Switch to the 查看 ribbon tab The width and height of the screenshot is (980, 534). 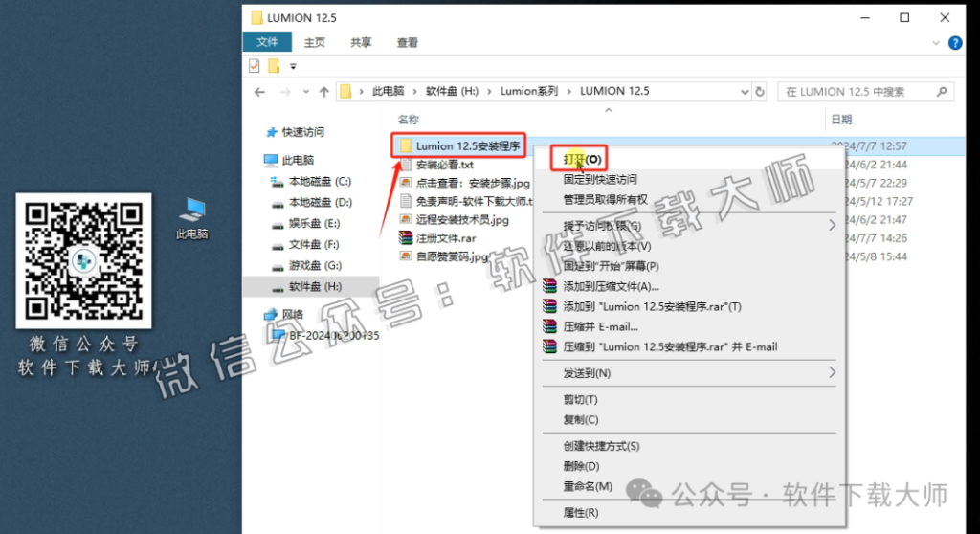coord(407,42)
